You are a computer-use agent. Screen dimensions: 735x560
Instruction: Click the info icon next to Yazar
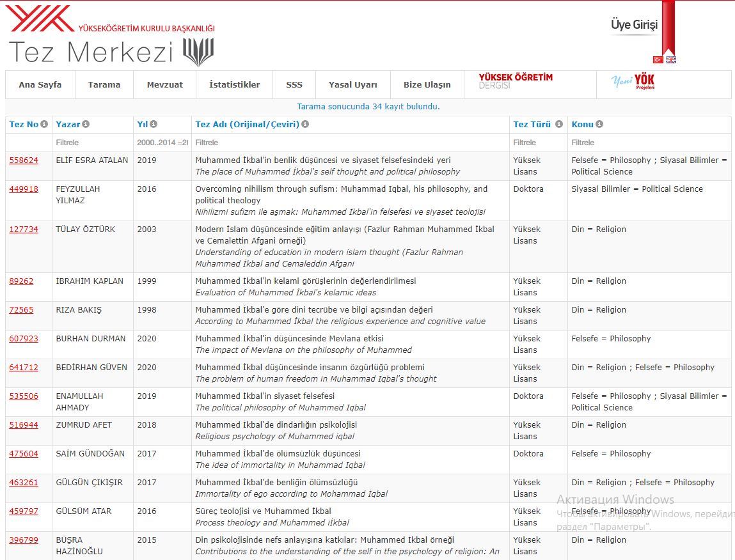86,124
